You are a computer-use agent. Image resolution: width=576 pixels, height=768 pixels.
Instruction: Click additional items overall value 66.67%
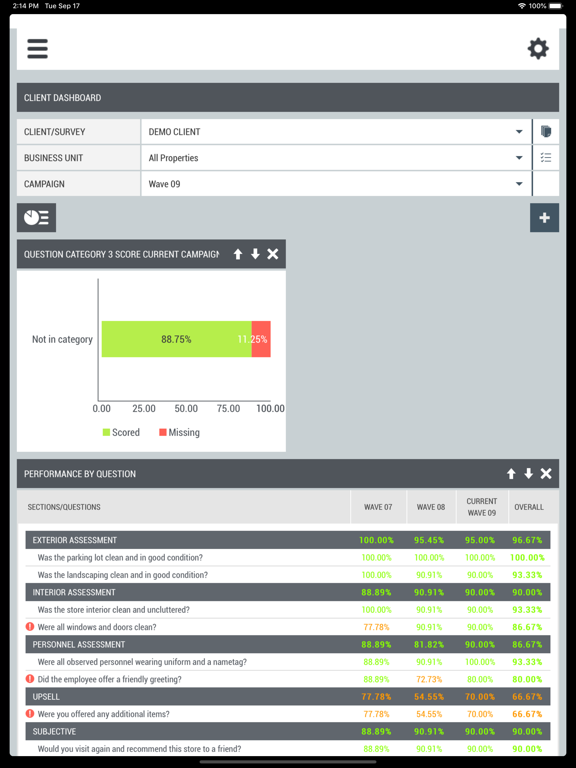[527, 714]
